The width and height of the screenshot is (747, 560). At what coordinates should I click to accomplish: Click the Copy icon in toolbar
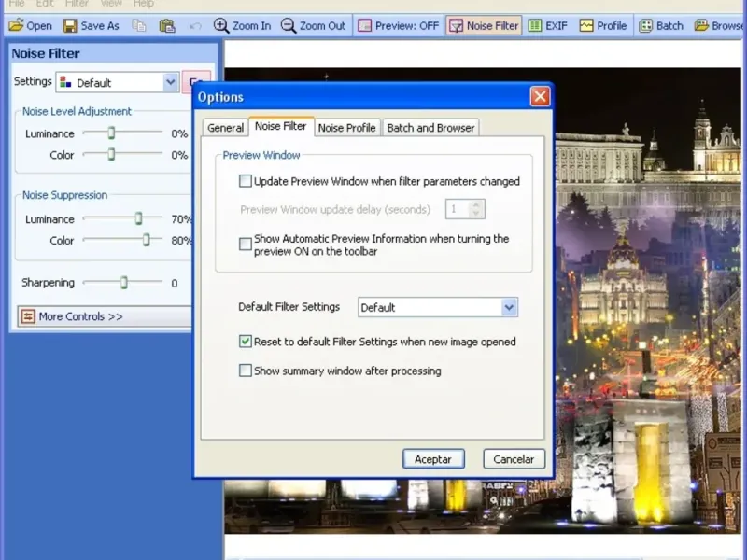[139, 26]
